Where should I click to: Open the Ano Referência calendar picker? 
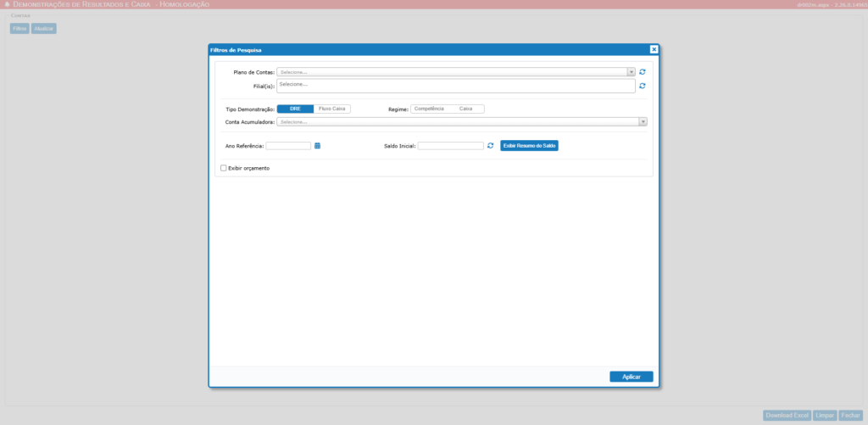click(x=318, y=146)
